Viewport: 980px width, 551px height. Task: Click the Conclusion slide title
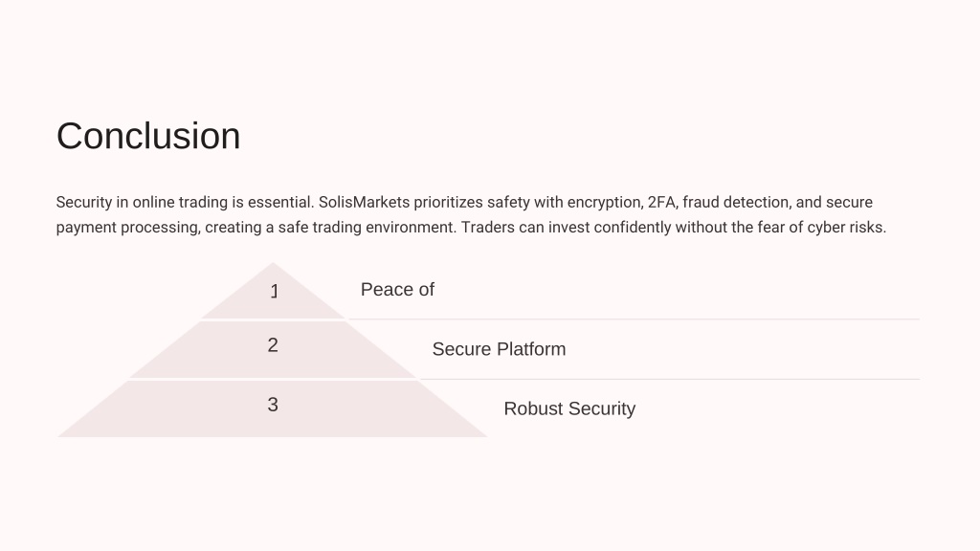[148, 136]
